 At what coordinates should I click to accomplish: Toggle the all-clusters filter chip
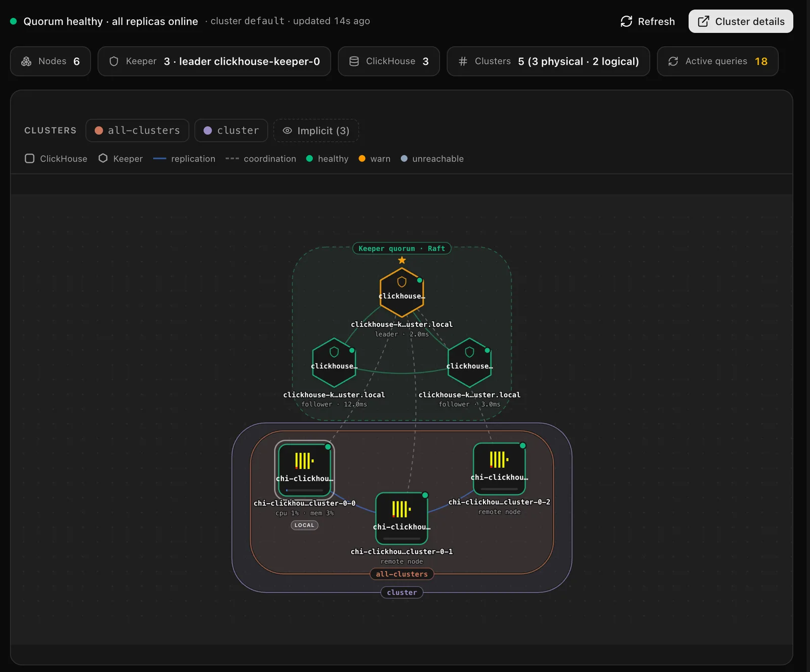tap(137, 131)
